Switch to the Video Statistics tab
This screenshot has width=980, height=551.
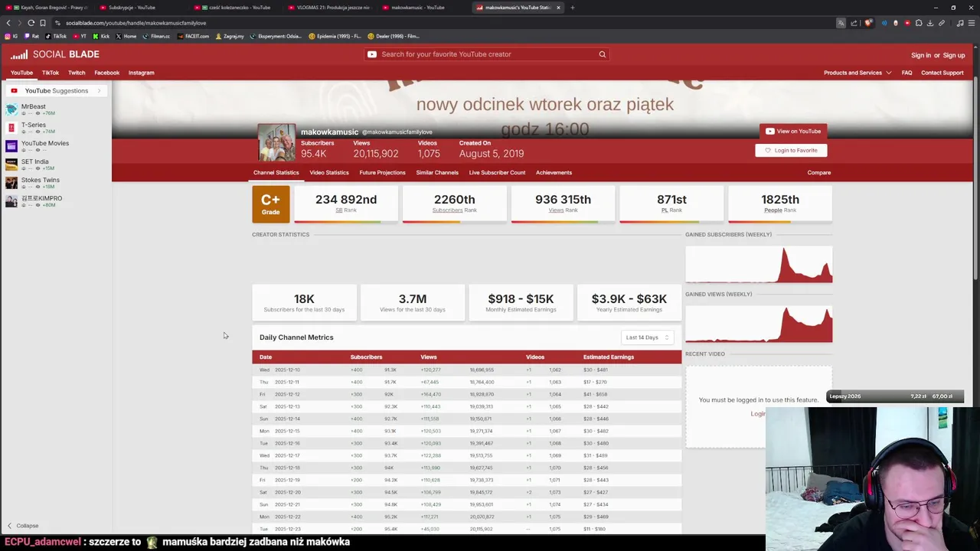coord(329,173)
